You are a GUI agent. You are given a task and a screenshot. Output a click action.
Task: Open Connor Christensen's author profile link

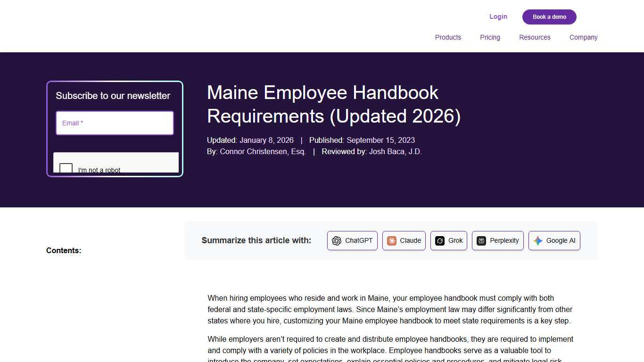click(262, 151)
